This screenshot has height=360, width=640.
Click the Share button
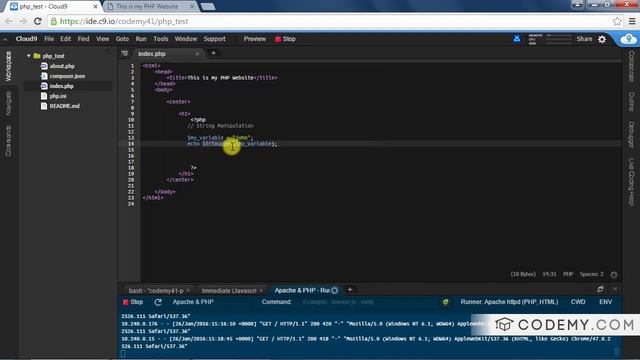point(584,39)
